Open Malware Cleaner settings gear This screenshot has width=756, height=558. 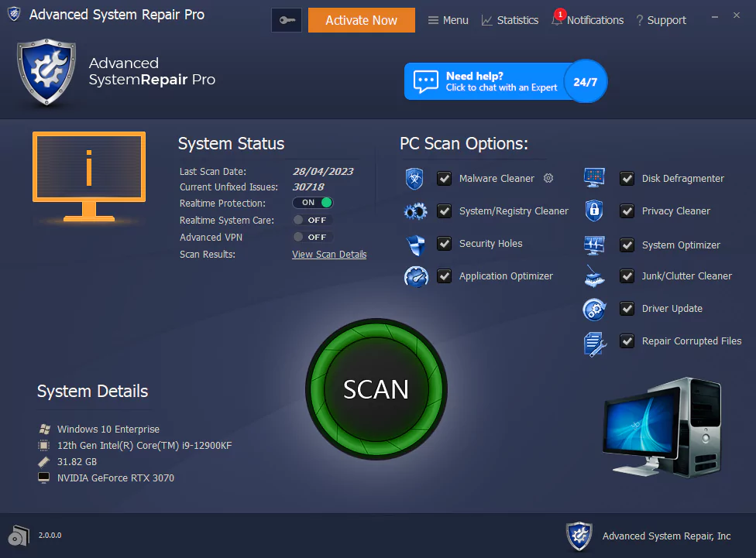548,178
